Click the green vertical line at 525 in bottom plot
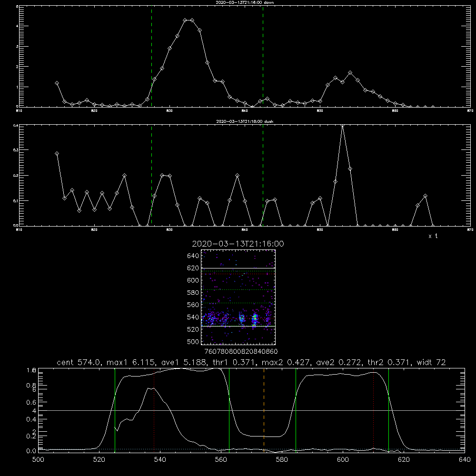This screenshot has width=476, height=476. point(115,410)
